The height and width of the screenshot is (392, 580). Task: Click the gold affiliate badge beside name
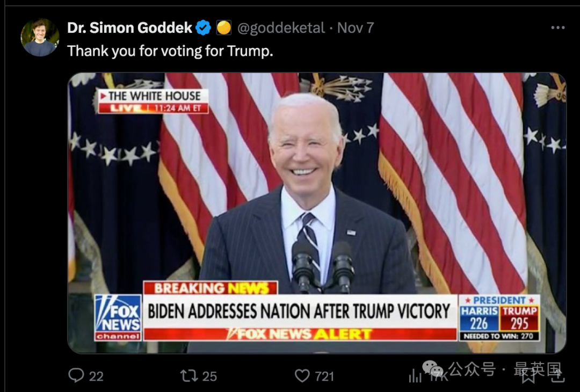pyautogui.click(x=224, y=28)
